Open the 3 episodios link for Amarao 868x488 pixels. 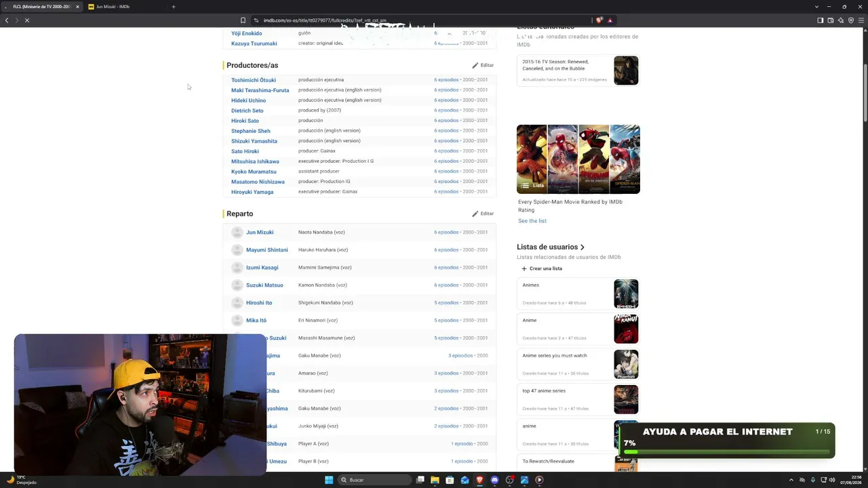[446, 373]
